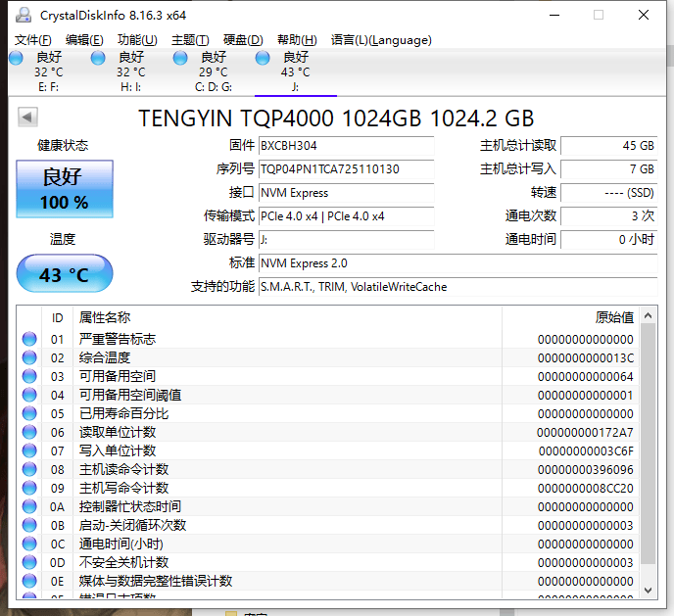Open the 文件(F) menu
Image resolution: width=674 pixels, height=616 pixels.
pyautogui.click(x=32, y=40)
